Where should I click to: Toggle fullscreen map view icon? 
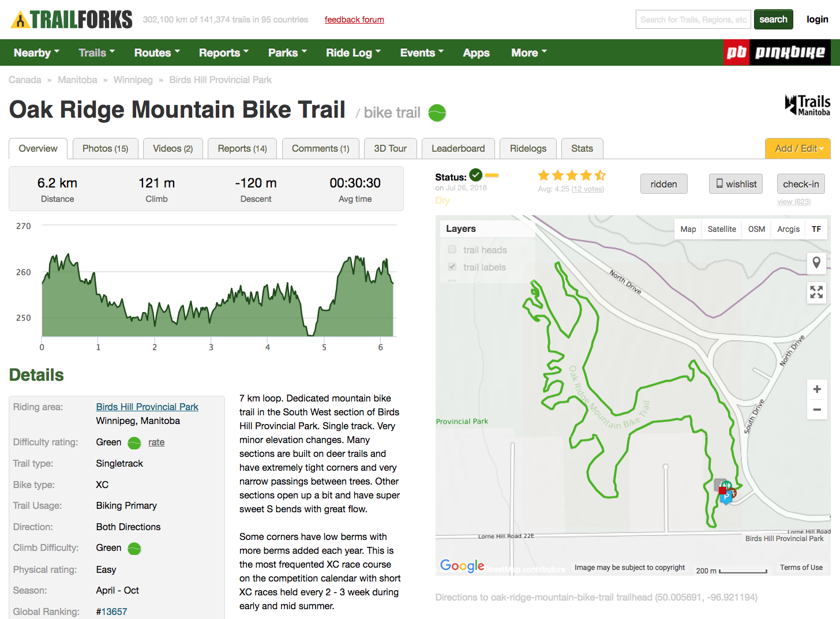point(816,292)
